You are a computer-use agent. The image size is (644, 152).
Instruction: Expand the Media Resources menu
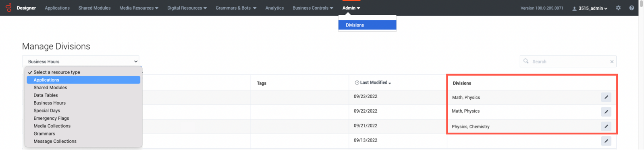coord(139,8)
